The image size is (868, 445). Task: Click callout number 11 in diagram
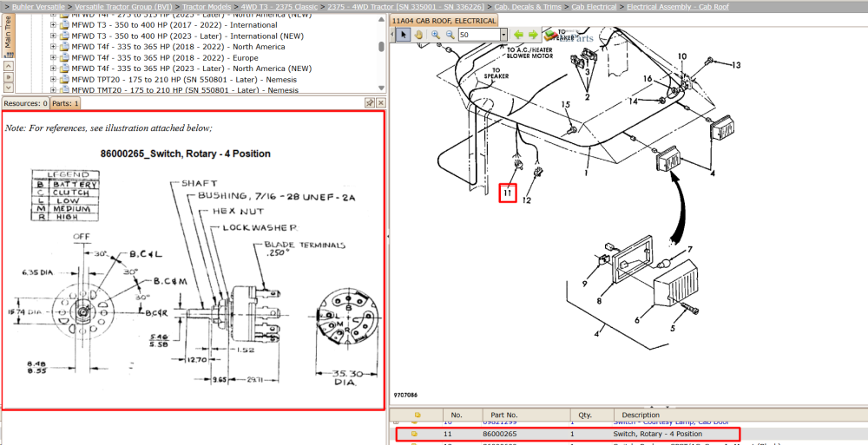pos(508,193)
